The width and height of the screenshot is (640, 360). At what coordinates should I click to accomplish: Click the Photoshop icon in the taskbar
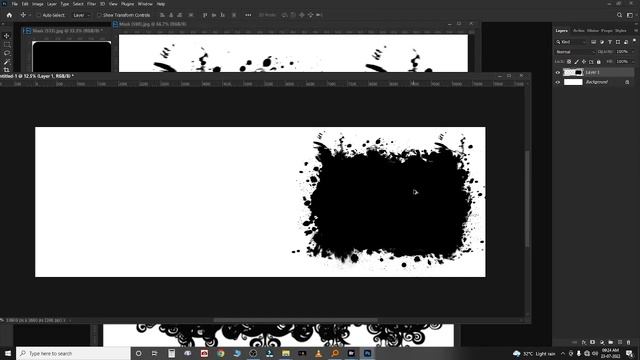(x=367, y=353)
